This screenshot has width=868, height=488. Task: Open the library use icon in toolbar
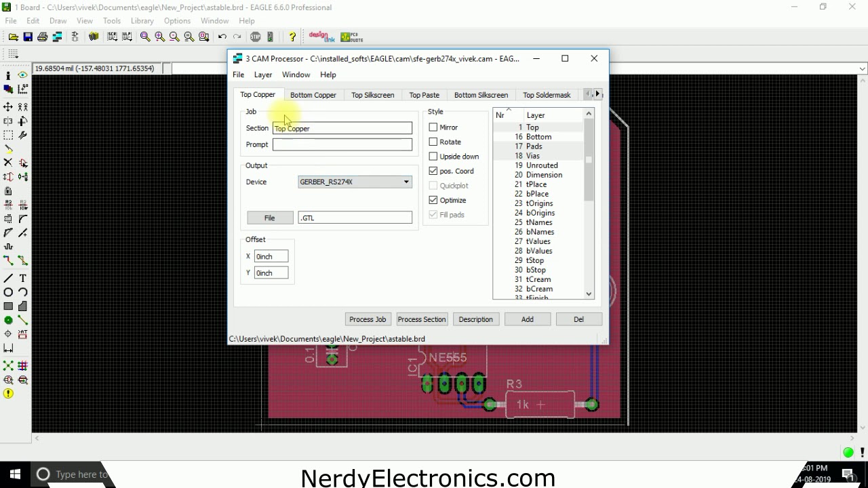coord(94,37)
